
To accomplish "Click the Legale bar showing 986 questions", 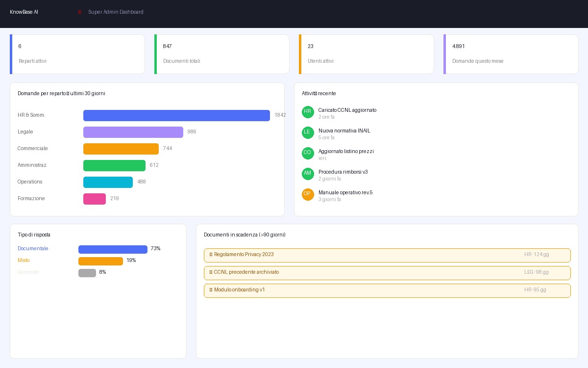I will 133,132.
